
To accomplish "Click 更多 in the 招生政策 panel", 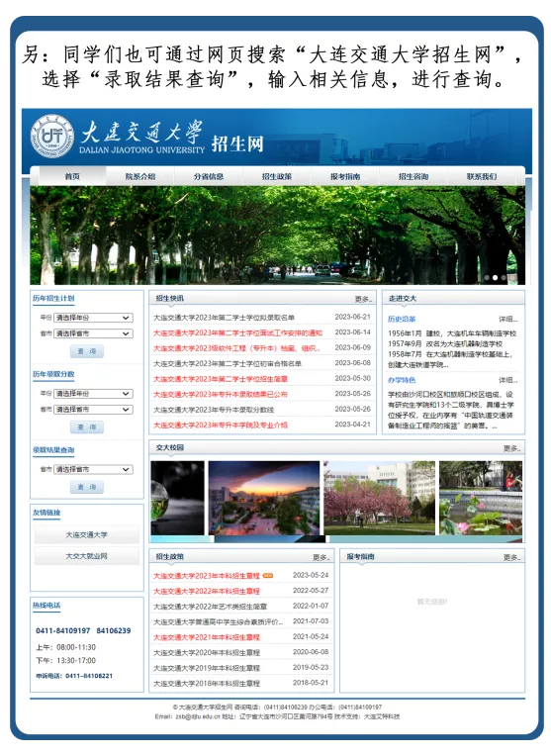I will pos(321,557).
